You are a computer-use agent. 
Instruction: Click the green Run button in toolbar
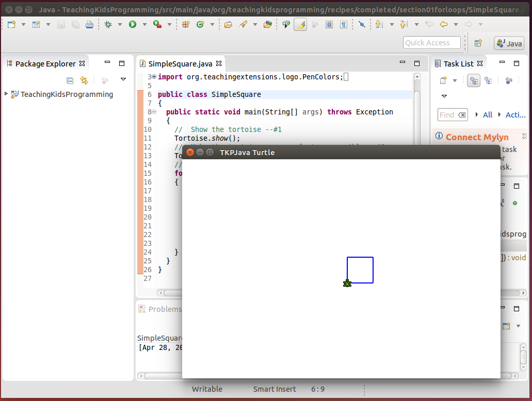[x=133, y=24]
